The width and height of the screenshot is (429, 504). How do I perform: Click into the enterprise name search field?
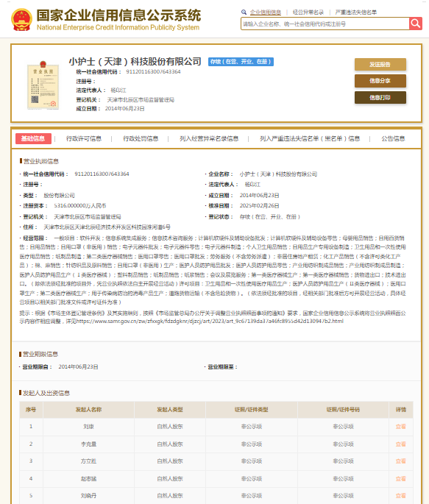[325, 24]
